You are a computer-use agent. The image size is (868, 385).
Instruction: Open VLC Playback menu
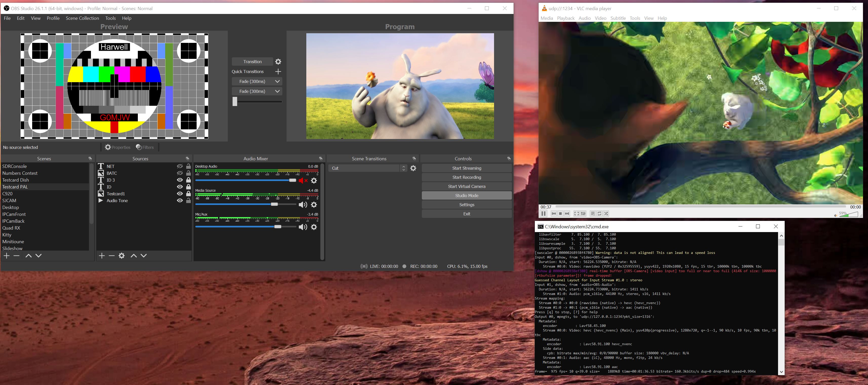tap(566, 18)
